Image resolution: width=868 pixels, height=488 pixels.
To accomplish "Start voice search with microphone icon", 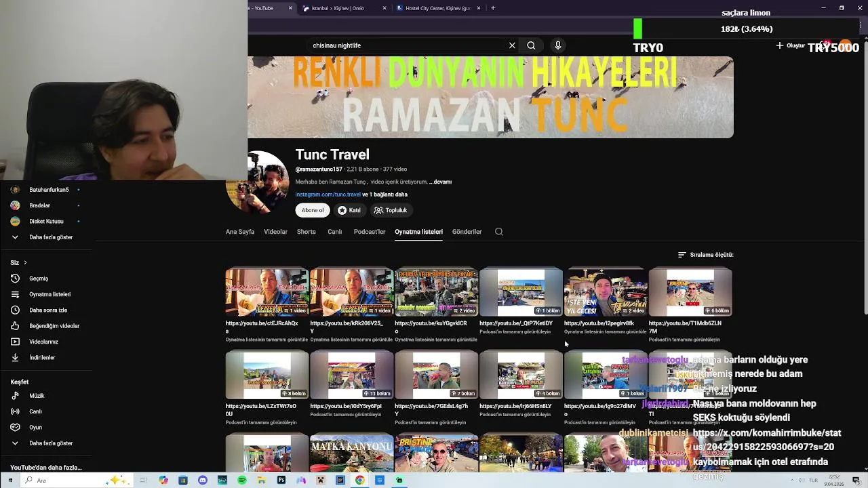I will click(558, 45).
